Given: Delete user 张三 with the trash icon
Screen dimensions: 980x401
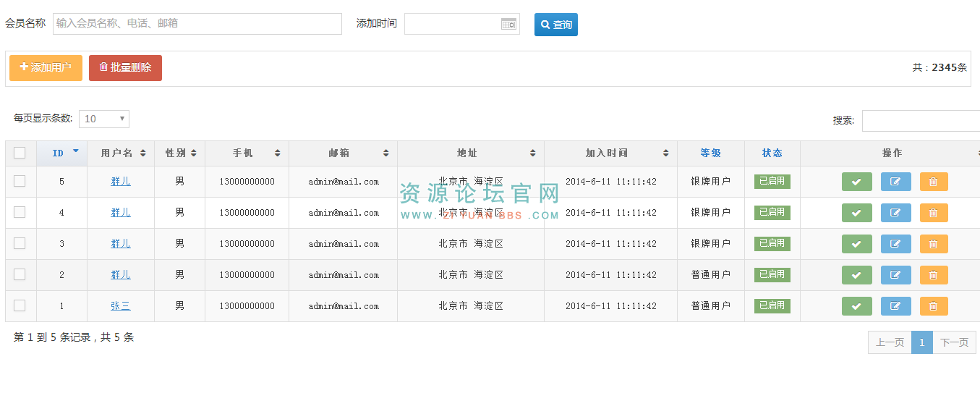Looking at the screenshot, I should [934, 306].
